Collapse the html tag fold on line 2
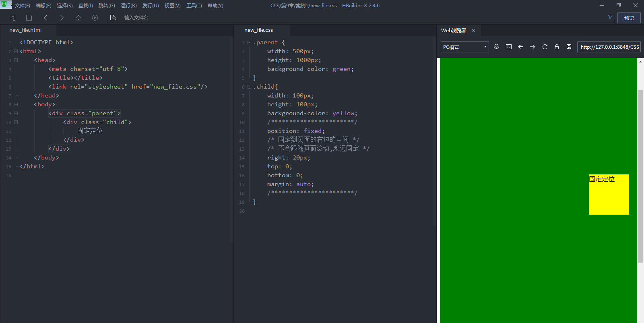Image resolution: width=644 pixels, height=323 pixels. [x=16, y=51]
